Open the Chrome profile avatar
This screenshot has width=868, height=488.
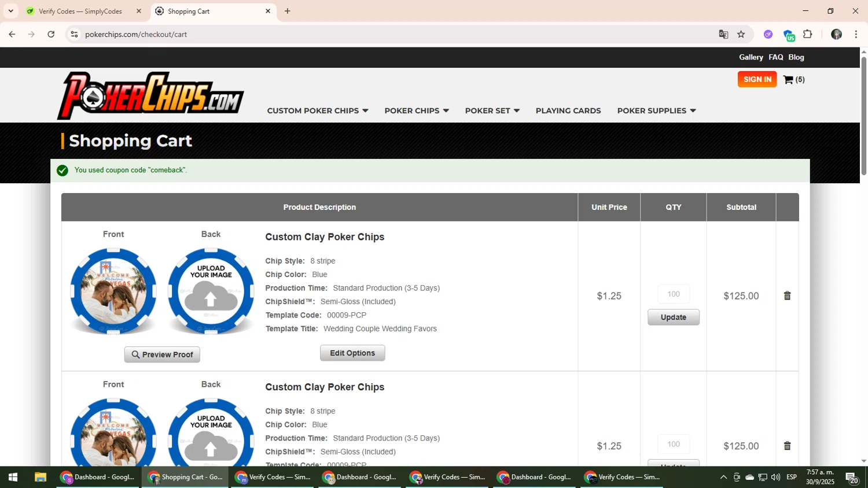tap(836, 34)
